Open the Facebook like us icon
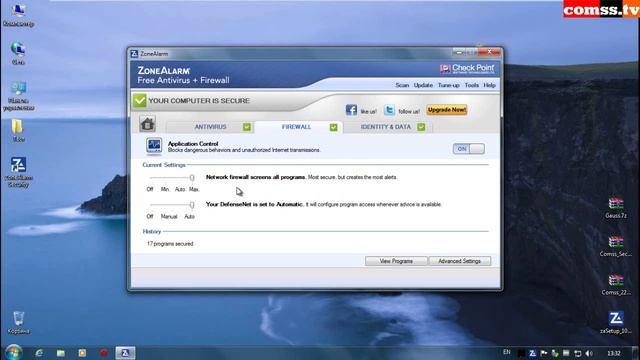This screenshot has width=640, height=360. pos(351,110)
